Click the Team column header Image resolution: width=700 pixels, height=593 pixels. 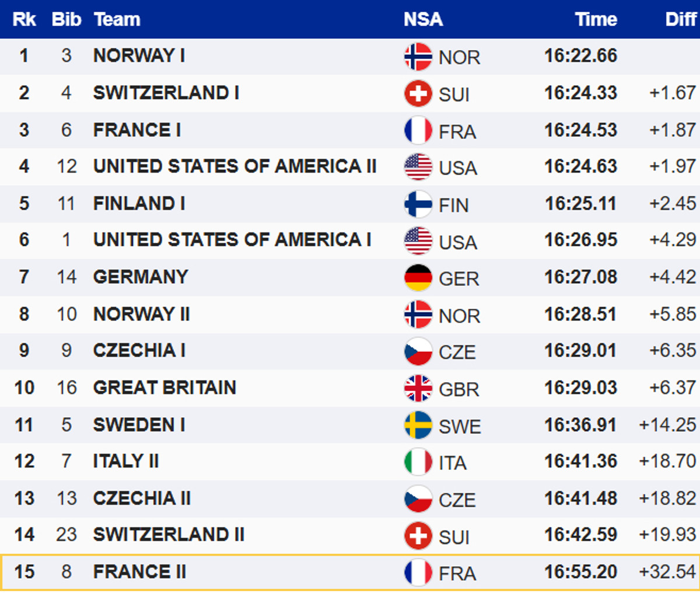click(x=117, y=19)
